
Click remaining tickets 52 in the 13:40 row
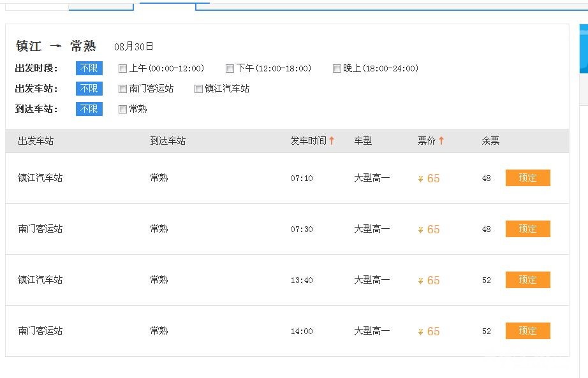coord(487,280)
